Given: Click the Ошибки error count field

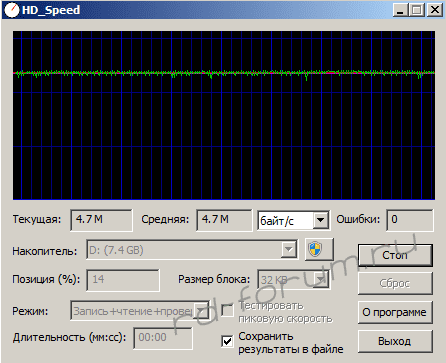Looking at the screenshot, I should point(410,220).
